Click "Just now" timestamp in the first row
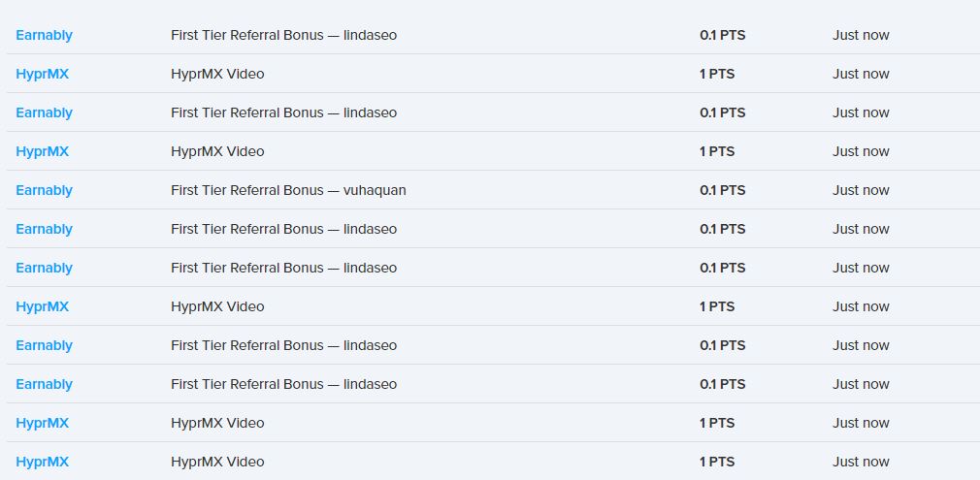Screen dimensions: 980x480 pos(861,35)
